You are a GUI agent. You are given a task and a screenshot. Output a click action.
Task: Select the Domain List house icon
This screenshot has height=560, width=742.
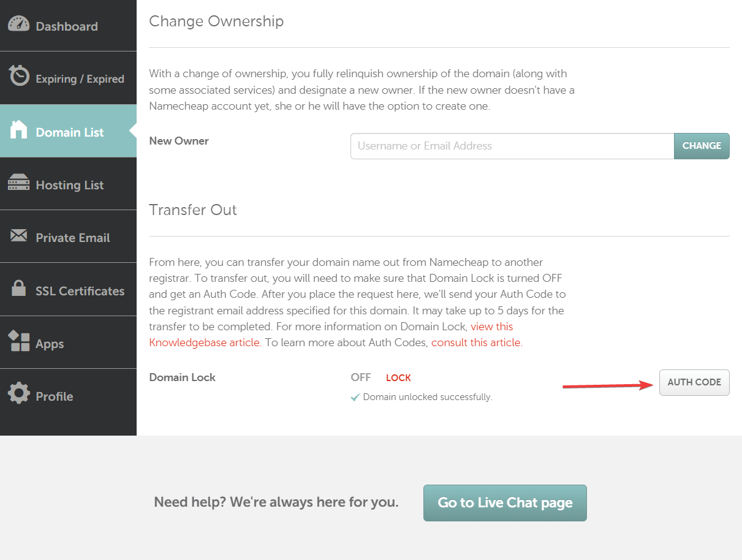click(x=19, y=130)
